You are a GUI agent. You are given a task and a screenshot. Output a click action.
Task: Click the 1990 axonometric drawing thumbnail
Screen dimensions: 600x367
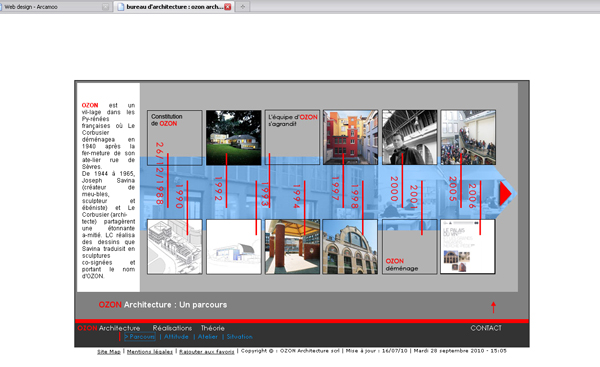pos(174,246)
